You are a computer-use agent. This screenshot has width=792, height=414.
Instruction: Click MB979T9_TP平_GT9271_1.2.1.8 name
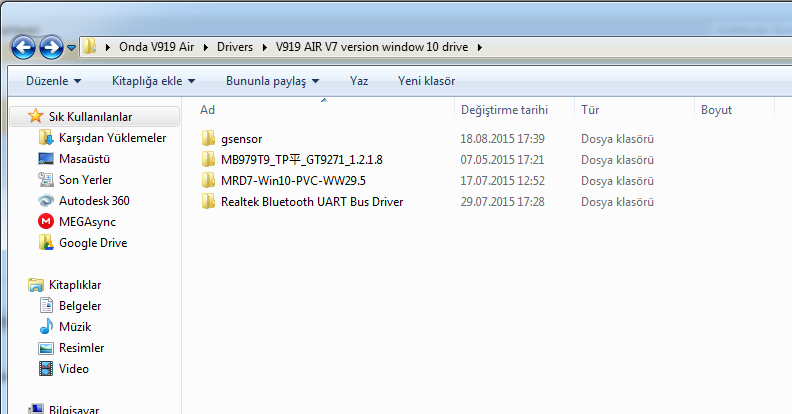pos(302,160)
